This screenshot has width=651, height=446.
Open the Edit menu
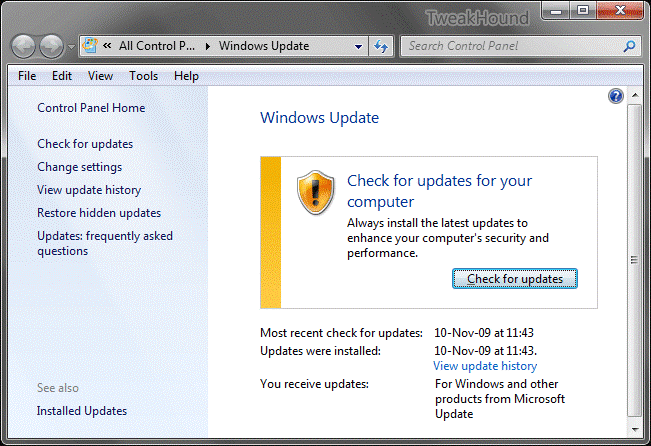click(62, 76)
